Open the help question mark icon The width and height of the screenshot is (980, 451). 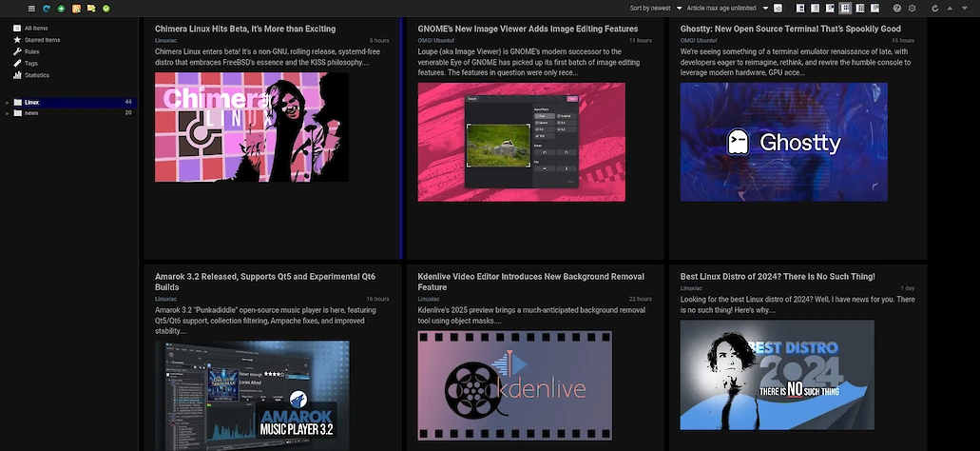coord(897,9)
